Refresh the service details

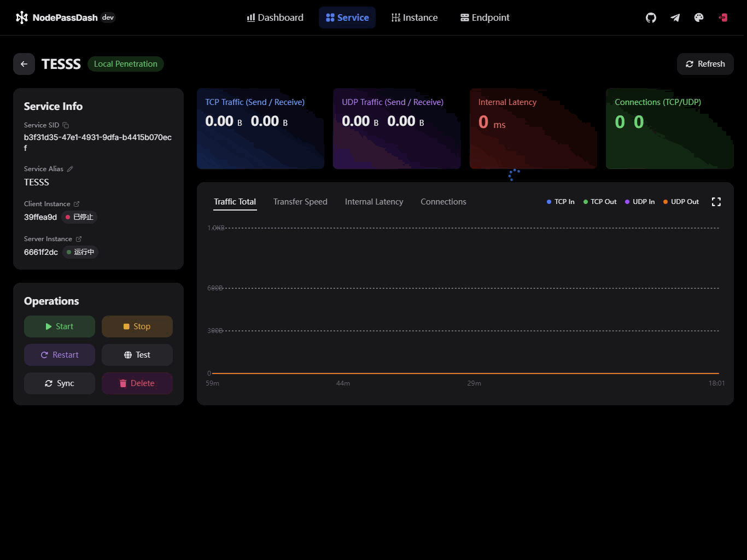[x=705, y=64]
